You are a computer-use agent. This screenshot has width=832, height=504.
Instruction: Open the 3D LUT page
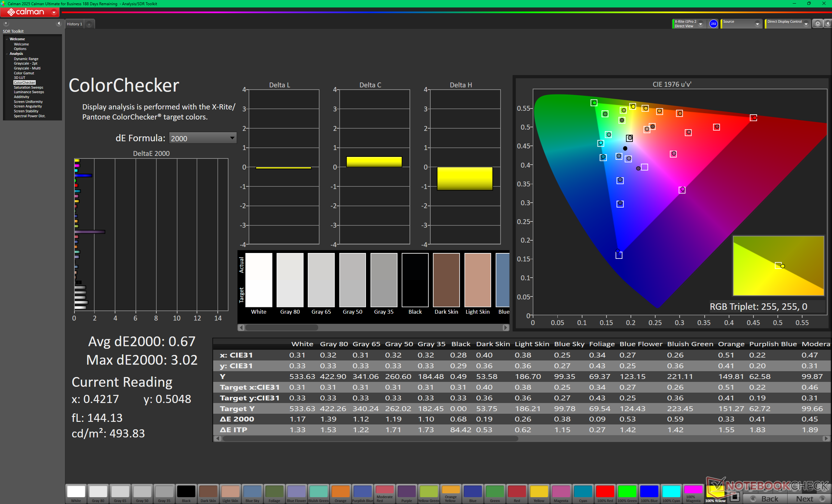(x=19, y=78)
